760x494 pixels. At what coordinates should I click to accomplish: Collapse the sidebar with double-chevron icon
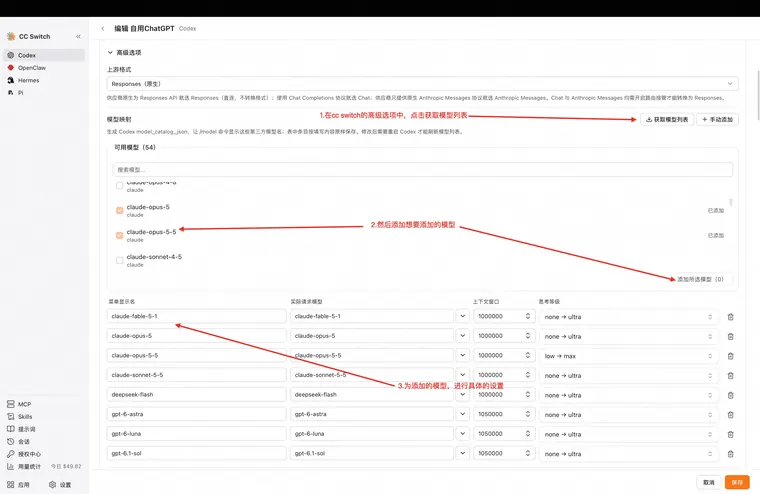point(79,36)
